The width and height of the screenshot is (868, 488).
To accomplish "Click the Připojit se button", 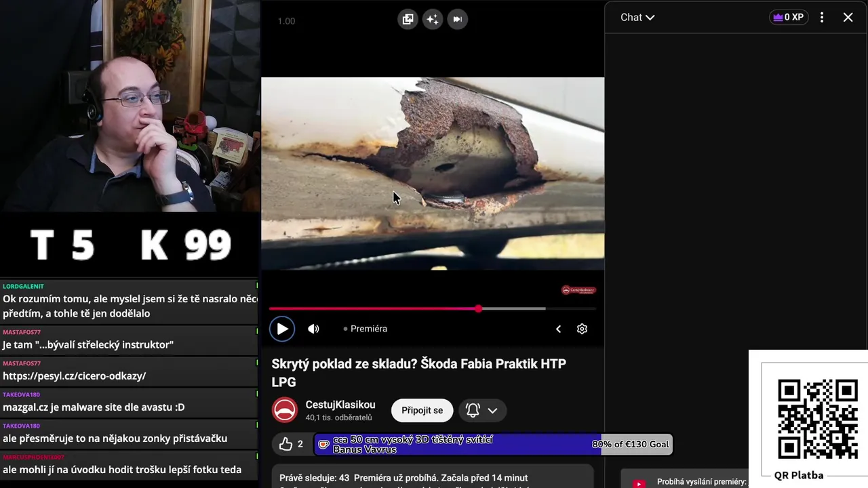I will pyautogui.click(x=422, y=410).
